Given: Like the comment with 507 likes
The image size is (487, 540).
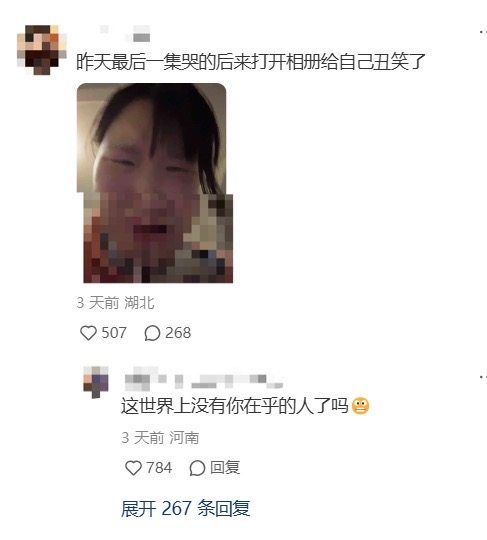Looking at the screenshot, I should pyautogui.click(x=88, y=333).
